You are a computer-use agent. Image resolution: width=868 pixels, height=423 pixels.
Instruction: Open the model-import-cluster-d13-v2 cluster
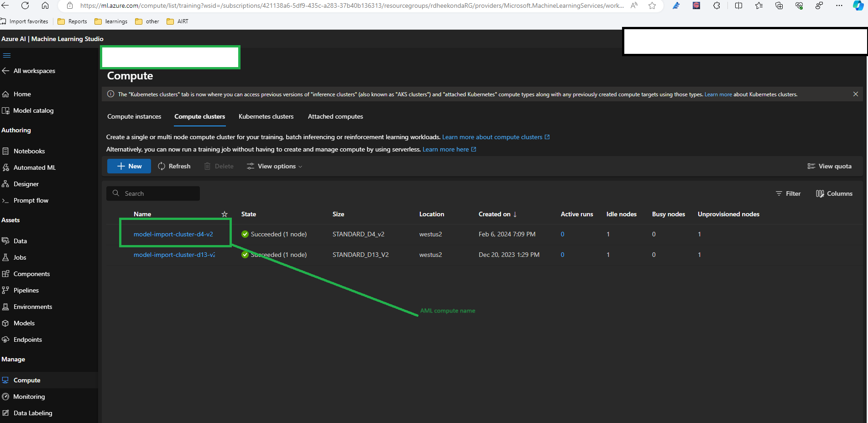coord(174,254)
